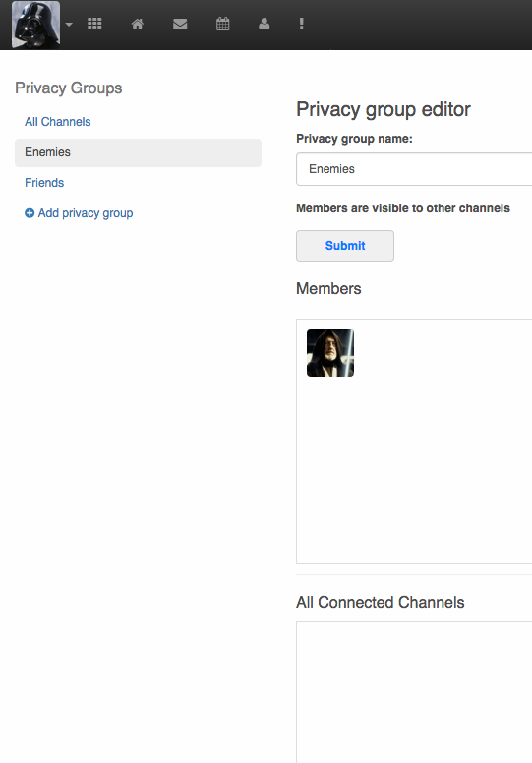The height and width of the screenshot is (763, 532).
Task: Click the plus circle icon beside Add privacy group
Action: click(x=30, y=213)
